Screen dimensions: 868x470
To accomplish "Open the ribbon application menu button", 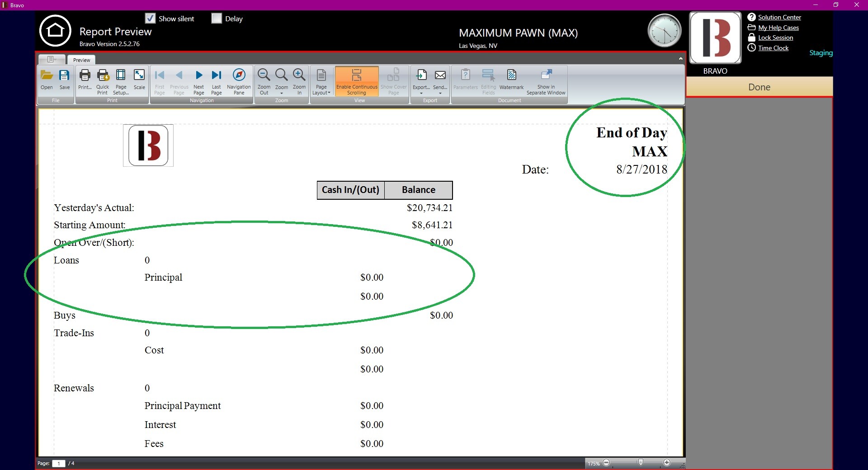I will pos(51,59).
